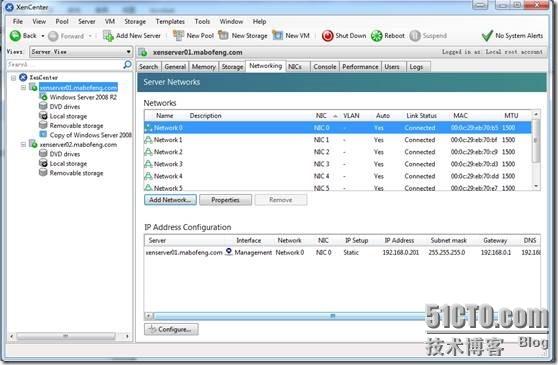The width and height of the screenshot is (558, 365).
Task: Switch to the Memory tab
Action: [204, 67]
